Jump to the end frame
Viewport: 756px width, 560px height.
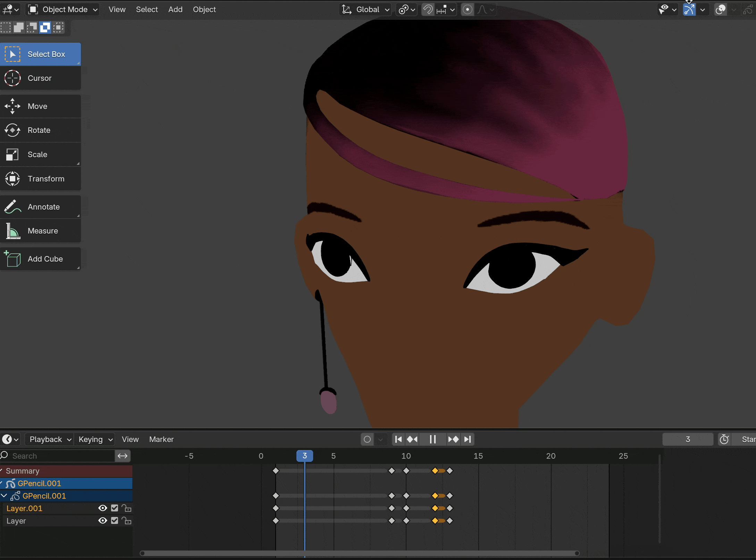click(468, 440)
